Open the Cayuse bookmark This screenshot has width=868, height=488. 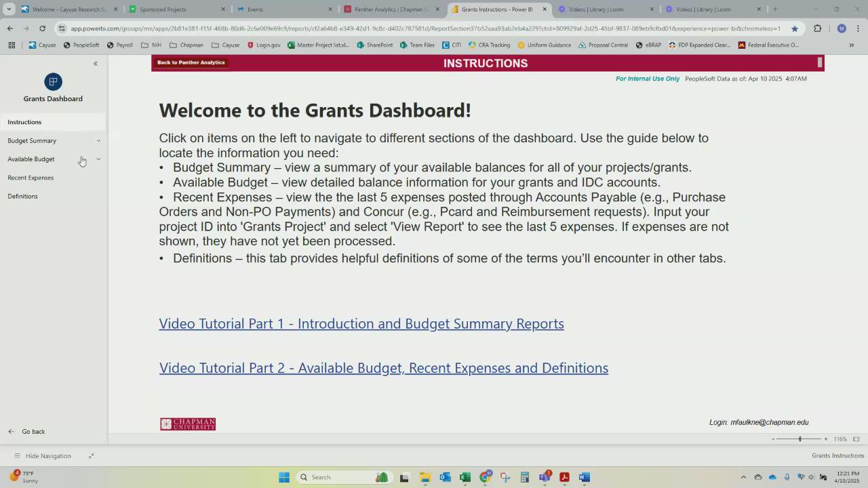42,45
